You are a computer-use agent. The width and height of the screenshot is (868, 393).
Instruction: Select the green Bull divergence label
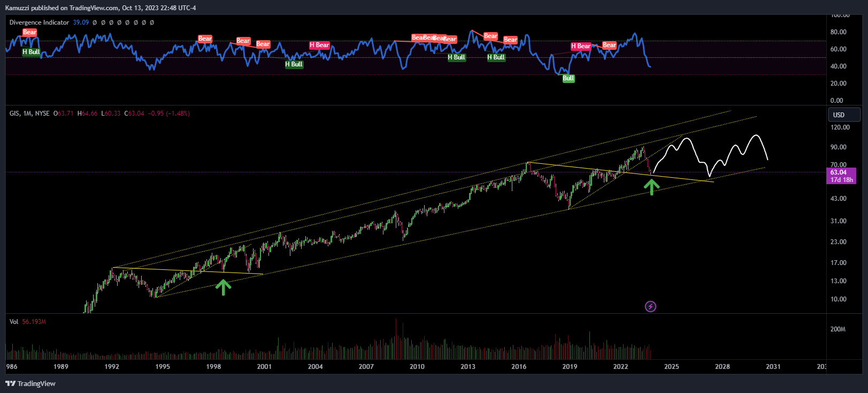click(x=568, y=78)
